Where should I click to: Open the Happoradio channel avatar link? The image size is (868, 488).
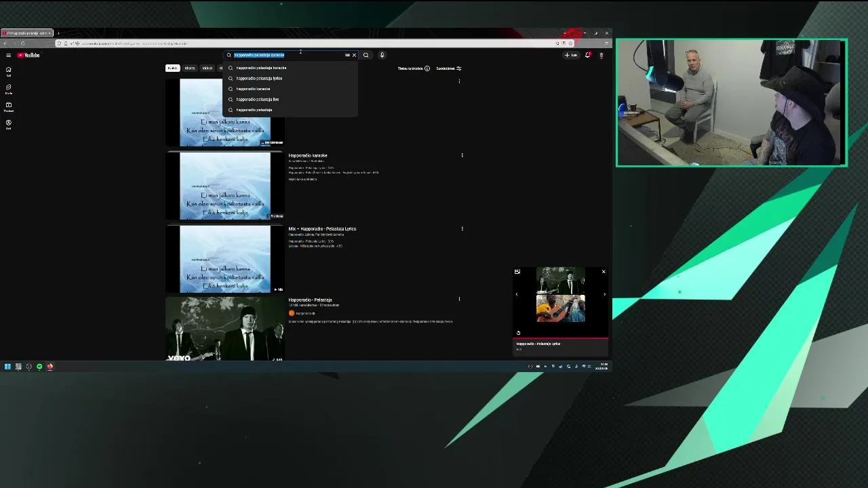coord(292,313)
